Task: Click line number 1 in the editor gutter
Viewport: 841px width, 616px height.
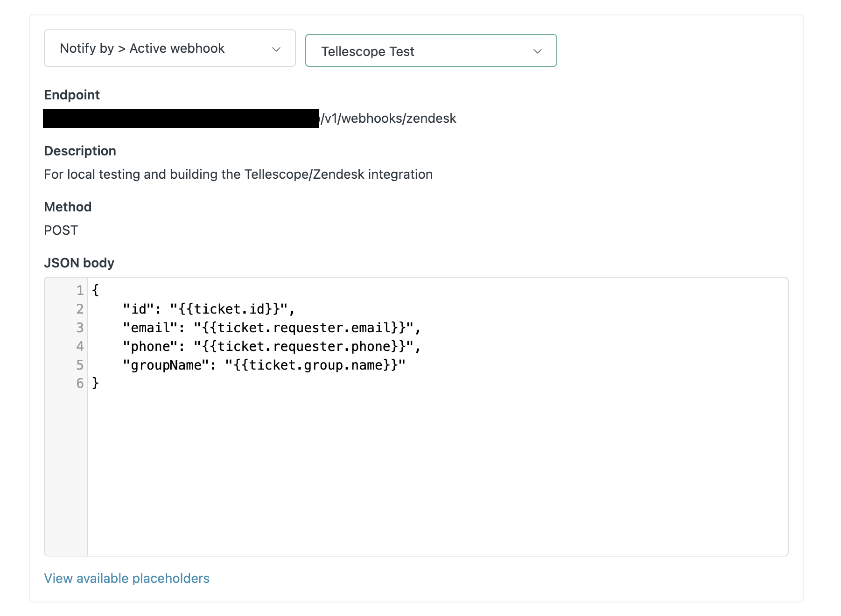Action: [x=80, y=290]
